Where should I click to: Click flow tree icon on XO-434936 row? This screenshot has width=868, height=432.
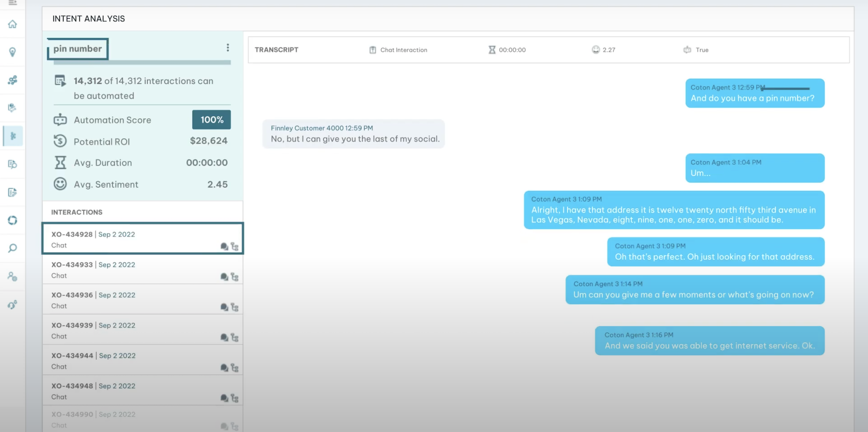(235, 307)
